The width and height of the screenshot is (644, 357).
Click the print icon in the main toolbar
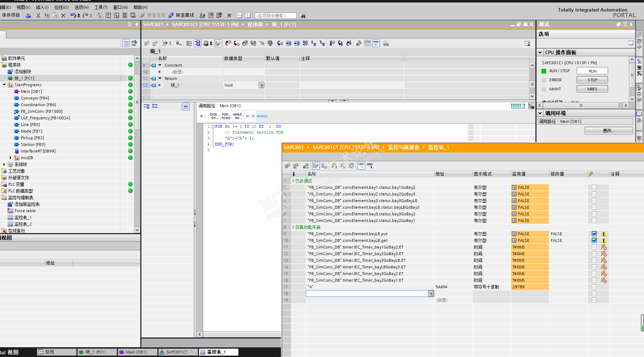(28, 15)
